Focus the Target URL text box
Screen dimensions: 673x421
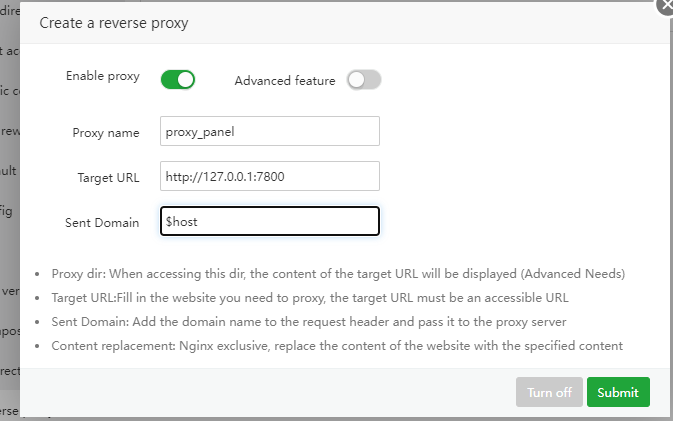pos(269,176)
